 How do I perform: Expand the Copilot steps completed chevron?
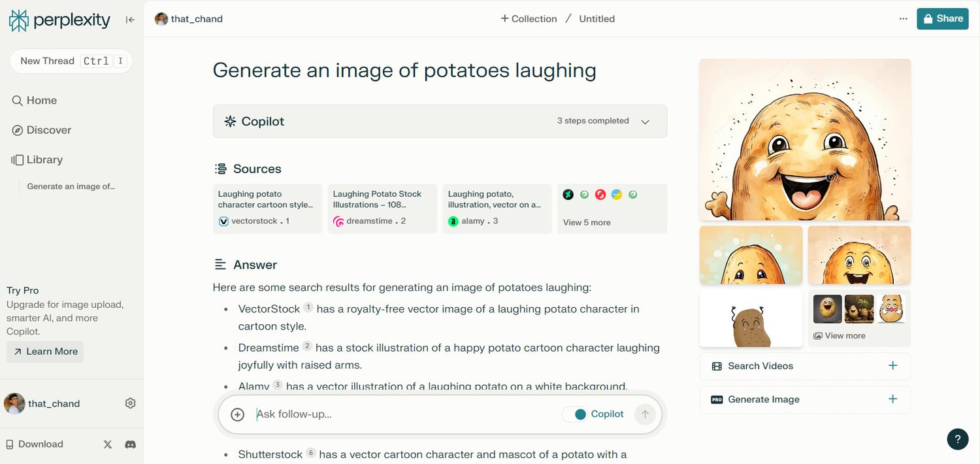point(645,122)
